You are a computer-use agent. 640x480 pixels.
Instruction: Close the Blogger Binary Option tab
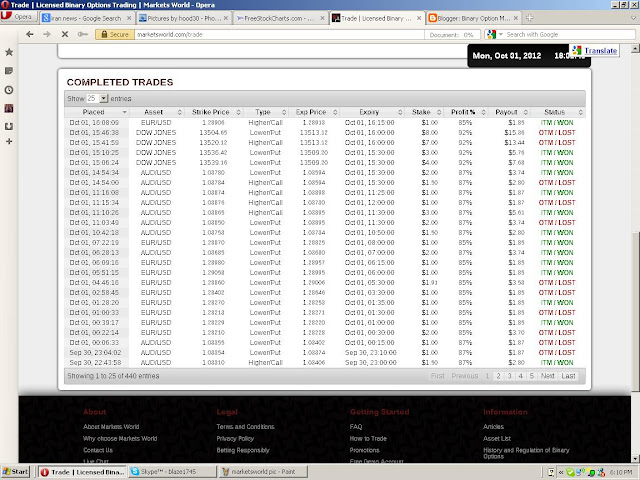[516, 18]
